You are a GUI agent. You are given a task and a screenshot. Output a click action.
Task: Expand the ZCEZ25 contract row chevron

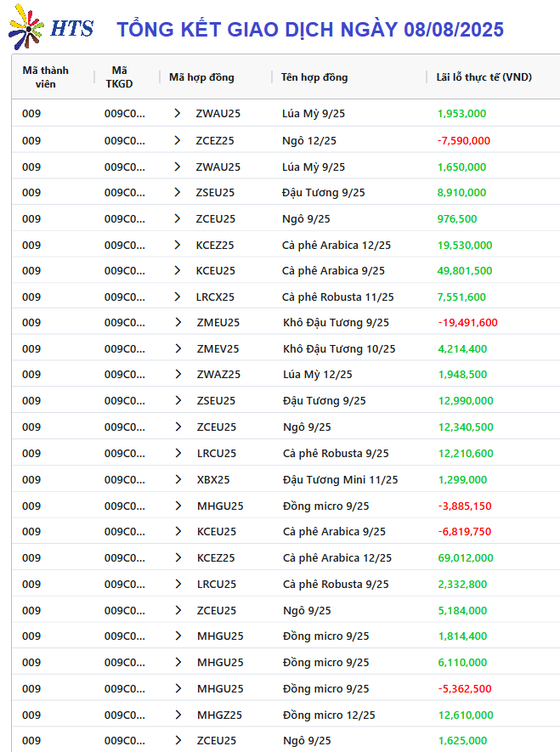point(178,140)
